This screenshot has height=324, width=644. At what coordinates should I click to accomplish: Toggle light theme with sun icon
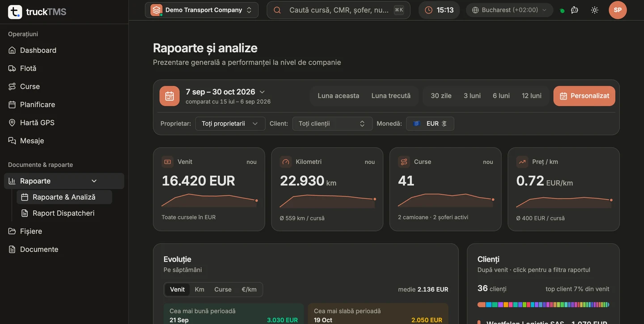(x=595, y=10)
